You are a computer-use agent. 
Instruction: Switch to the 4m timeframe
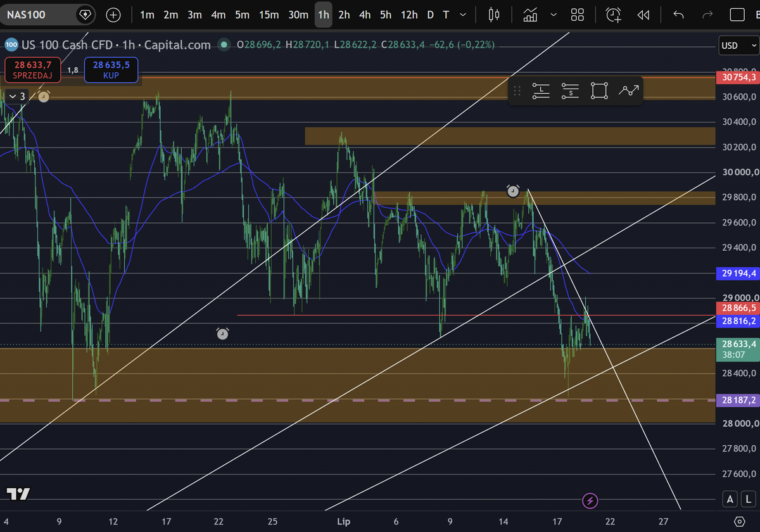218,15
